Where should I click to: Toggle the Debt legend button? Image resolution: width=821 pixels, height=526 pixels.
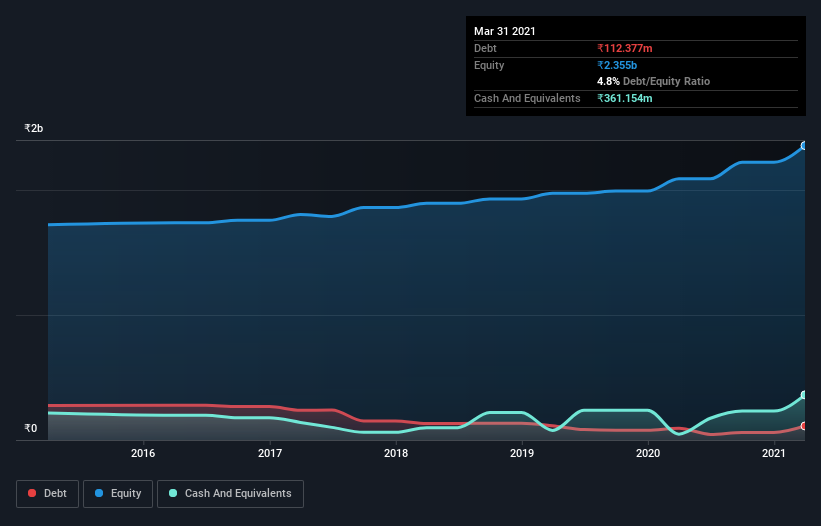[47, 494]
